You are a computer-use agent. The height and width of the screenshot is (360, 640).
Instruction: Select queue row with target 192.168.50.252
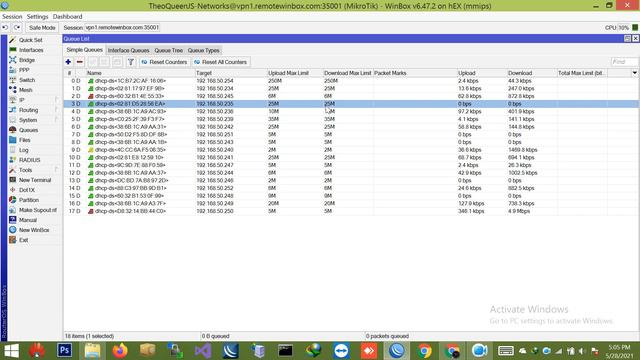[x=351, y=188]
